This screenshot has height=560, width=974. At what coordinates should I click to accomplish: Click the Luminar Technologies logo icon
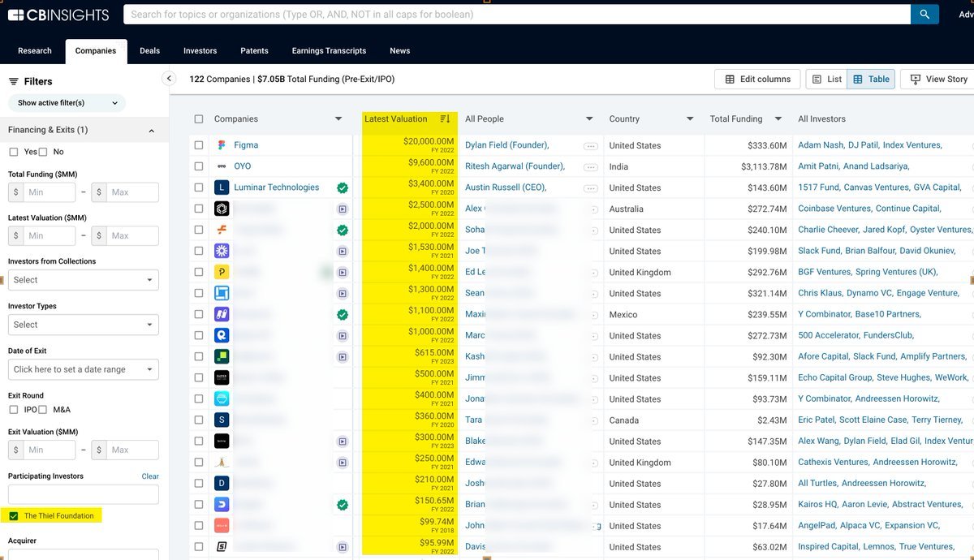coord(222,187)
